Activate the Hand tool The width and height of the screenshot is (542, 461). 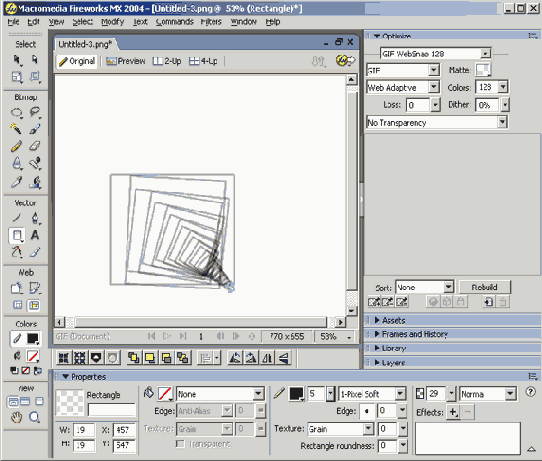(x=16, y=417)
